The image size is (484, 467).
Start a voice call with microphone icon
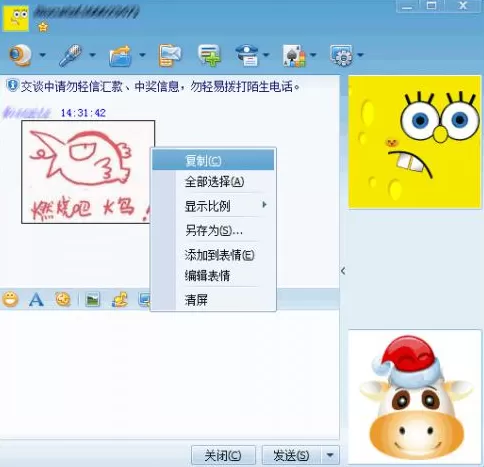[x=70, y=55]
